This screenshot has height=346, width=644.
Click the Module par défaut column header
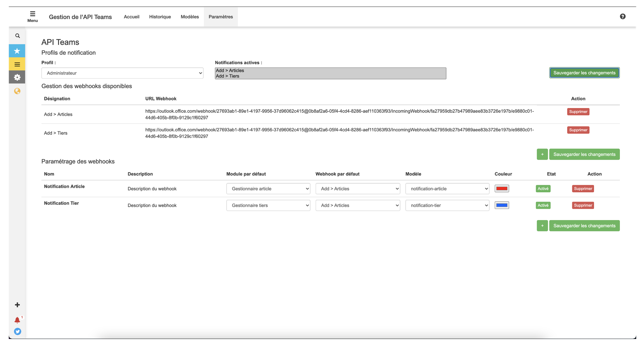[x=246, y=174]
